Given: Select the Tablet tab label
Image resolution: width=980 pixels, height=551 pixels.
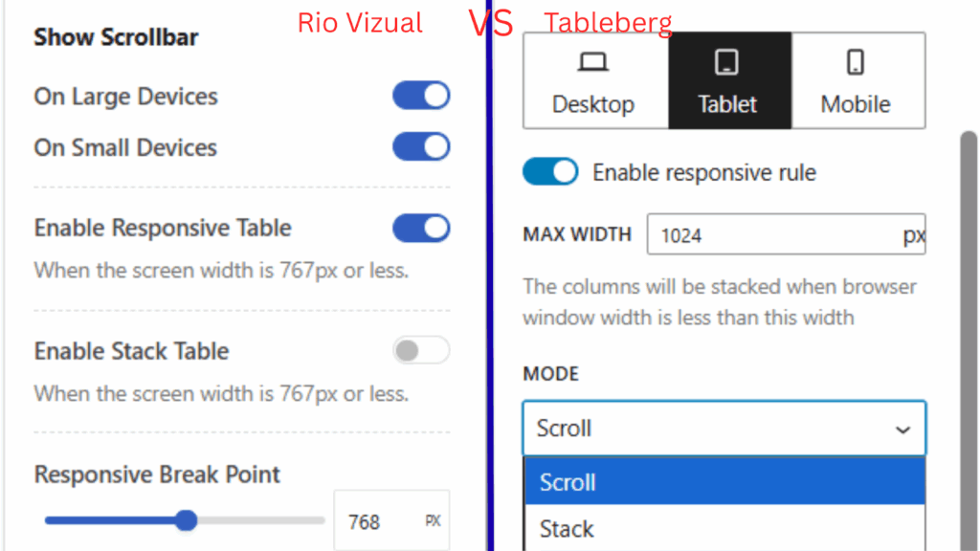Looking at the screenshot, I should 727,104.
